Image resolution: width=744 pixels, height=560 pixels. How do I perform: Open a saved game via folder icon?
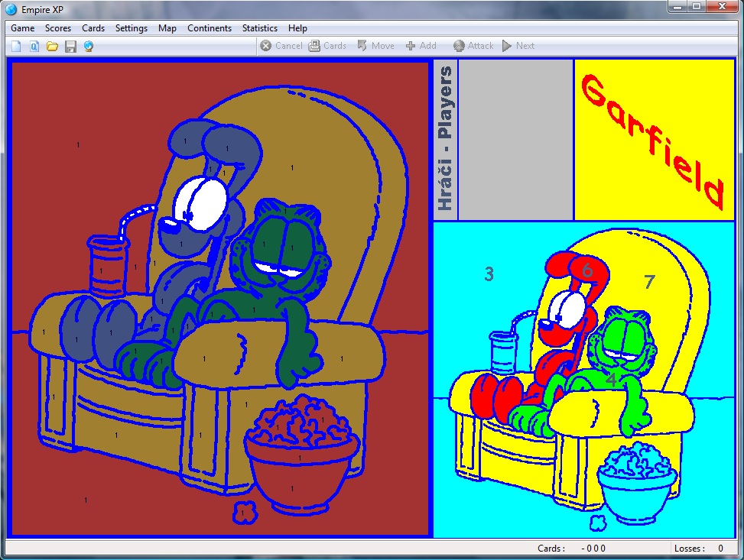tap(52, 46)
